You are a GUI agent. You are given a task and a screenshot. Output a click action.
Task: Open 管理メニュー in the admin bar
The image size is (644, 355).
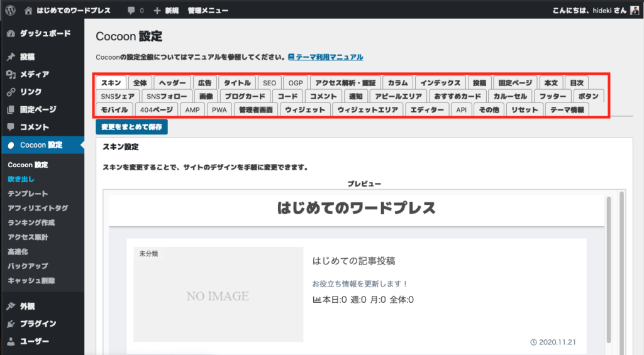208,11
